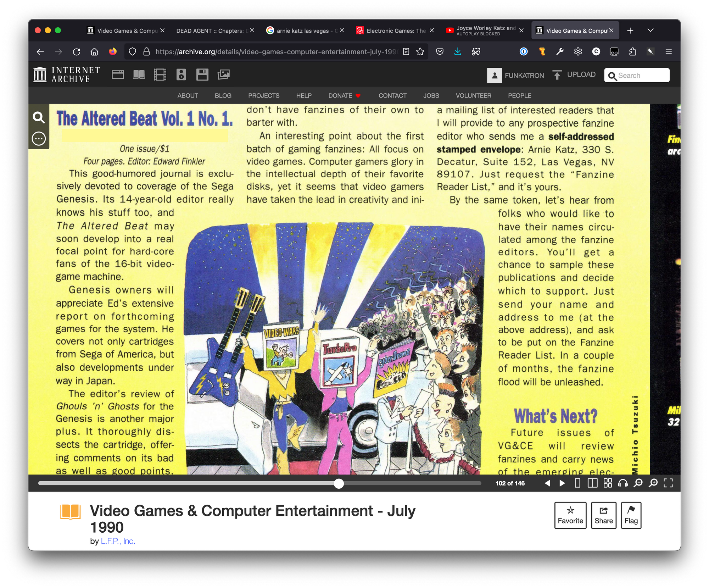Follow the L.F.P., Inc. author link

118,541
